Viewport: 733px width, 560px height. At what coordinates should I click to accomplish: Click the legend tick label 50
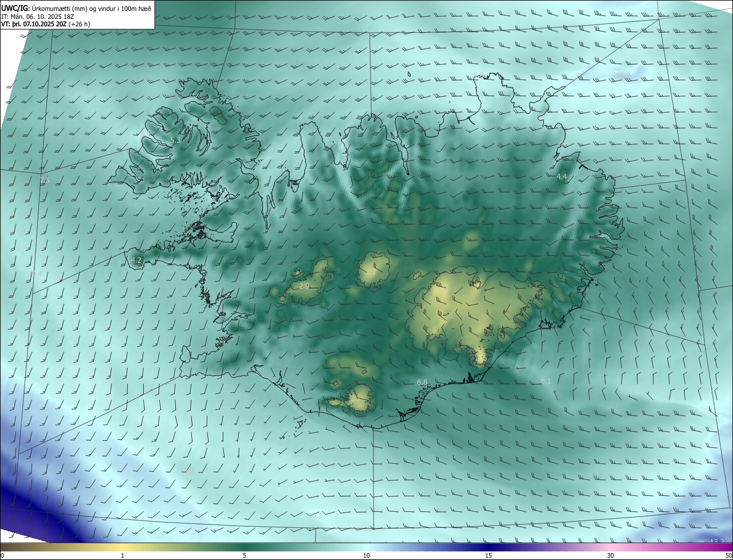point(728,555)
